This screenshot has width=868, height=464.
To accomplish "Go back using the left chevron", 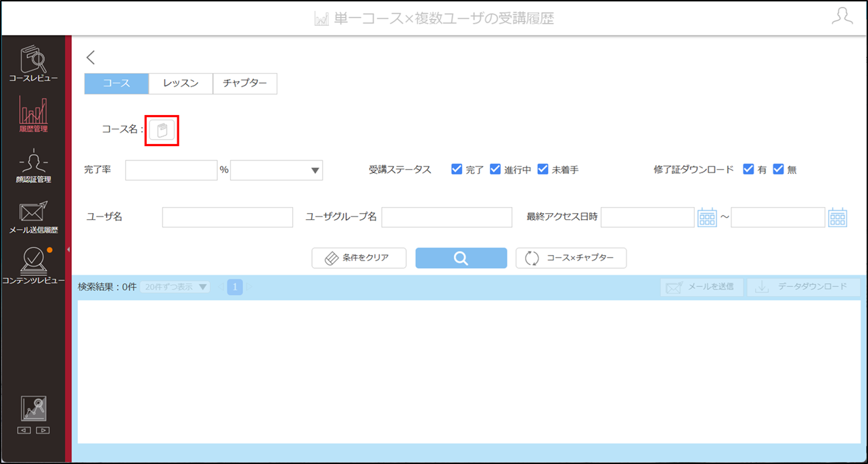I will [x=91, y=57].
